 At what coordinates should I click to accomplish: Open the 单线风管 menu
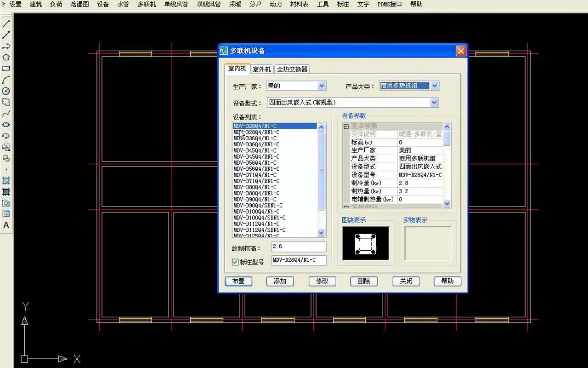[x=176, y=4]
